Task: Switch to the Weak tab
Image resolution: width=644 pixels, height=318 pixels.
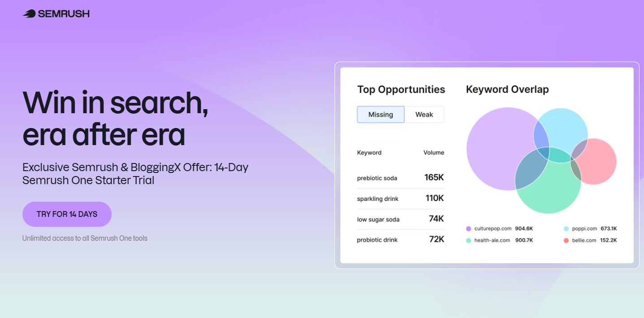Action: (424, 115)
